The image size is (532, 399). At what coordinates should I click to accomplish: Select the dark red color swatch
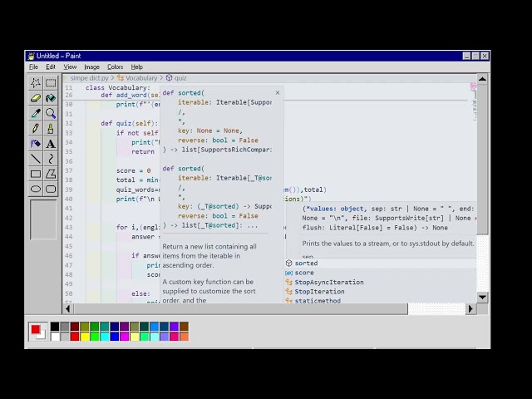[x=75, y=327]
